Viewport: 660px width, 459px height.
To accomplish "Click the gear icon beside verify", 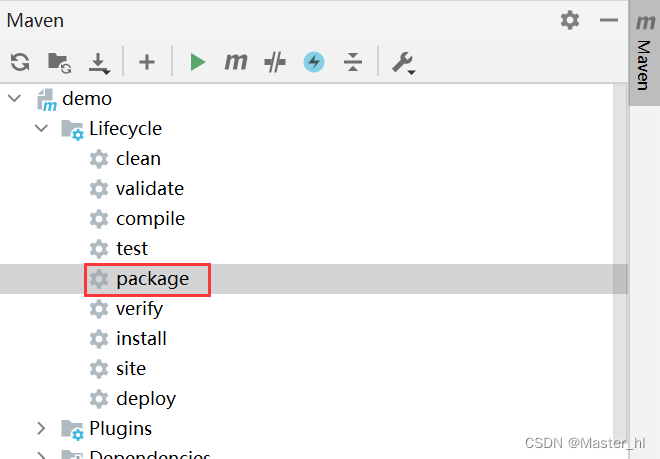I will (x=99, y=309).
